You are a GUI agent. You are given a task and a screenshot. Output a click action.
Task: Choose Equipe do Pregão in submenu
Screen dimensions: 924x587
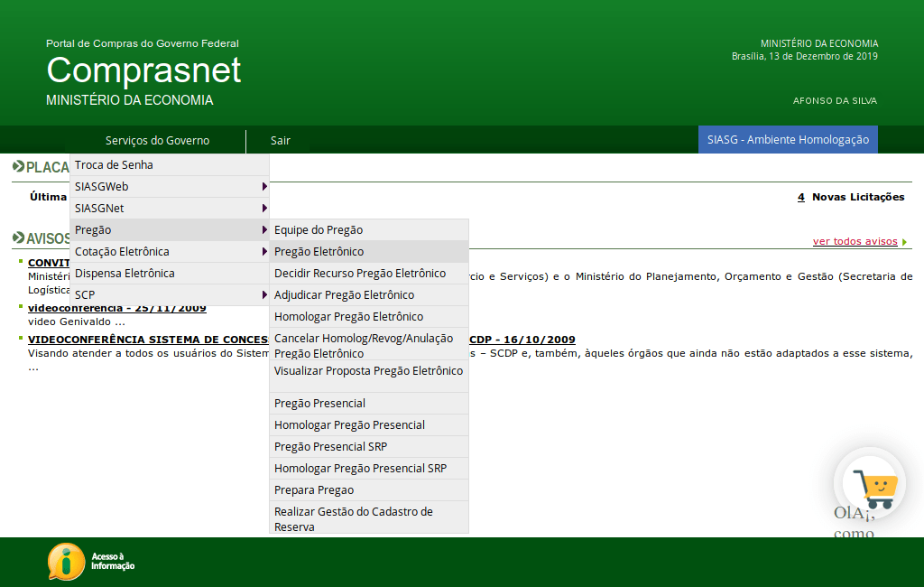(x=369, y=230)
